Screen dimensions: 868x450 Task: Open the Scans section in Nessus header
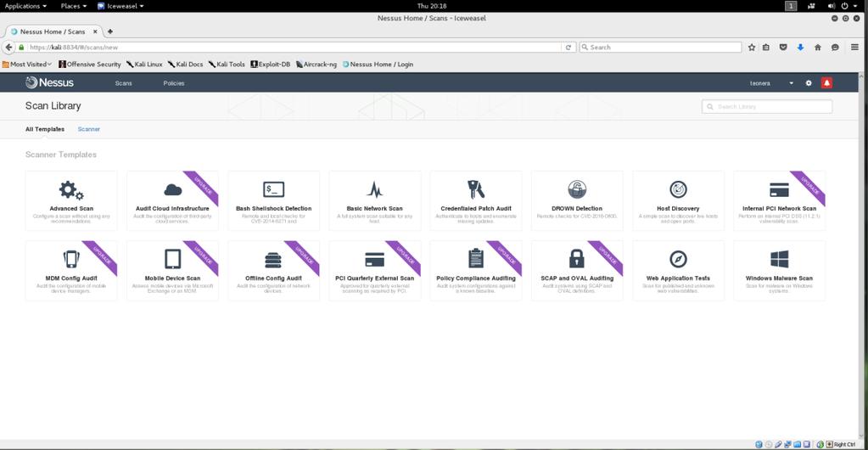coord(123,83)
